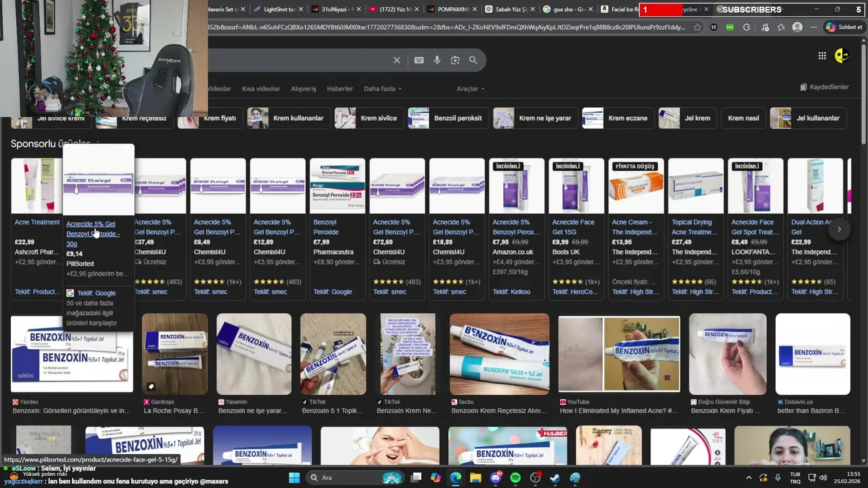Switch to the Videolar tab
The height and width of the screenshot is (488, 868).
[x=219, y=89]
